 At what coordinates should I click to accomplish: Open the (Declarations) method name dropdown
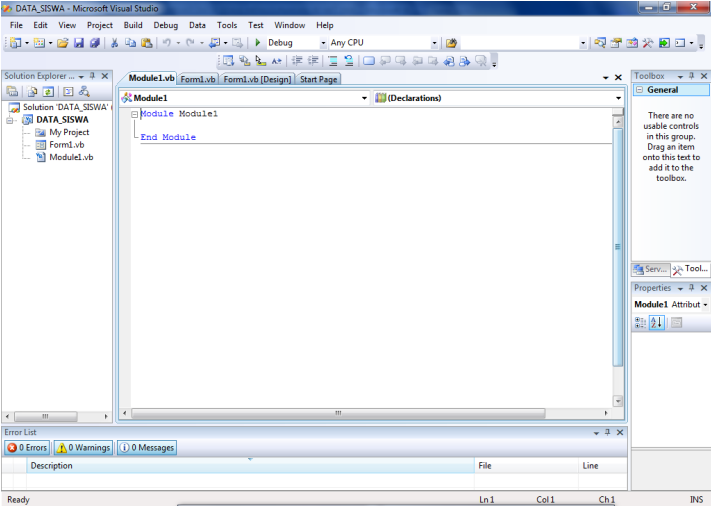[x=618, y=98]
